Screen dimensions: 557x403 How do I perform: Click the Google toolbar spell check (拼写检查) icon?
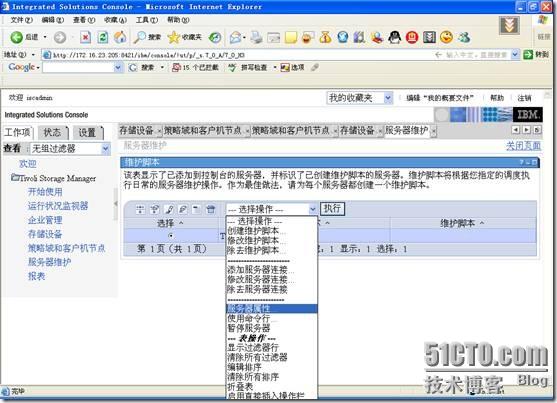coord(232,67)
